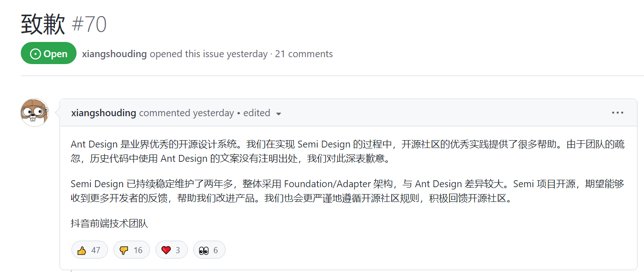Click paragraph starting 'Ant Design 是业界优秀'

[x=348, y=151]
